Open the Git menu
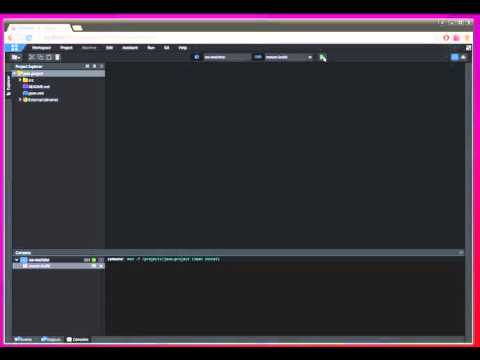Image resolution: width=480 pixels, height=360 pixels. coord(167,48)
